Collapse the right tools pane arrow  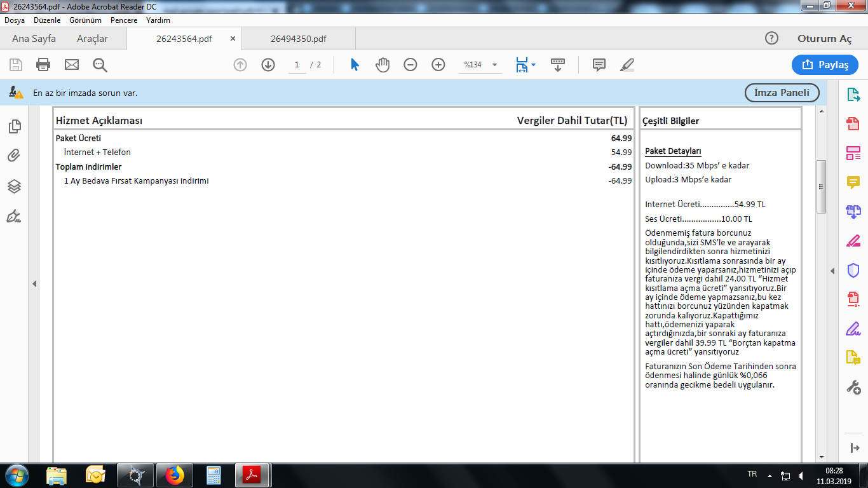(x=833, y=271)
